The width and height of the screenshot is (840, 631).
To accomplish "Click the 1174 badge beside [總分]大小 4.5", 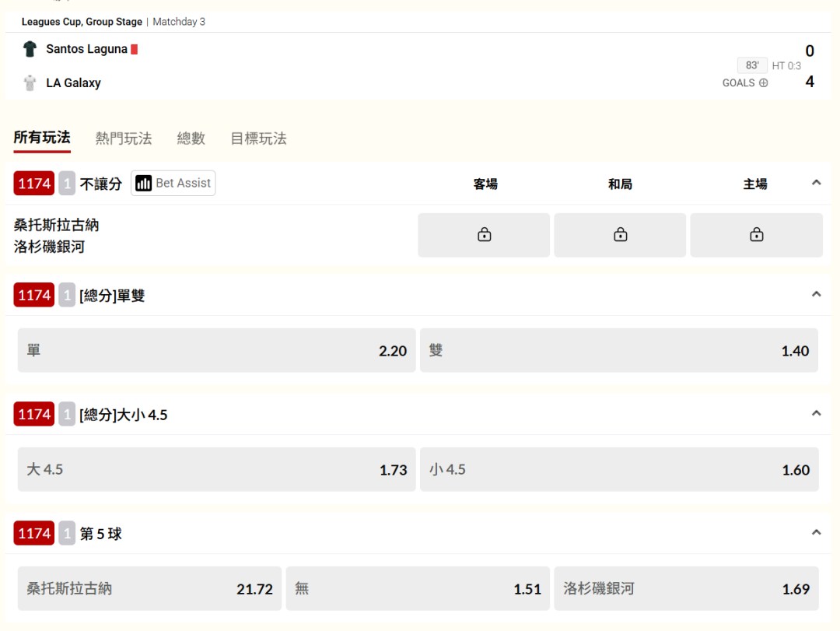I will coord(34,414).
